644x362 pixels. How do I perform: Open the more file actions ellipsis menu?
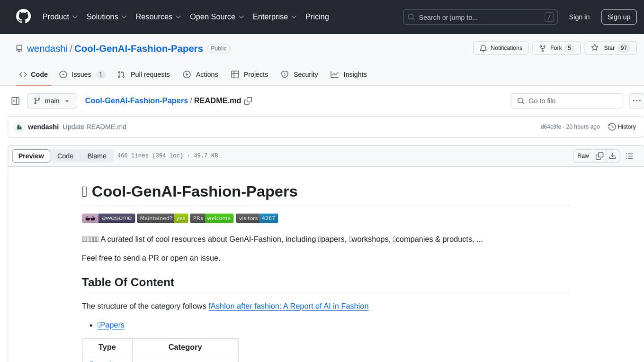coord(636,101)
